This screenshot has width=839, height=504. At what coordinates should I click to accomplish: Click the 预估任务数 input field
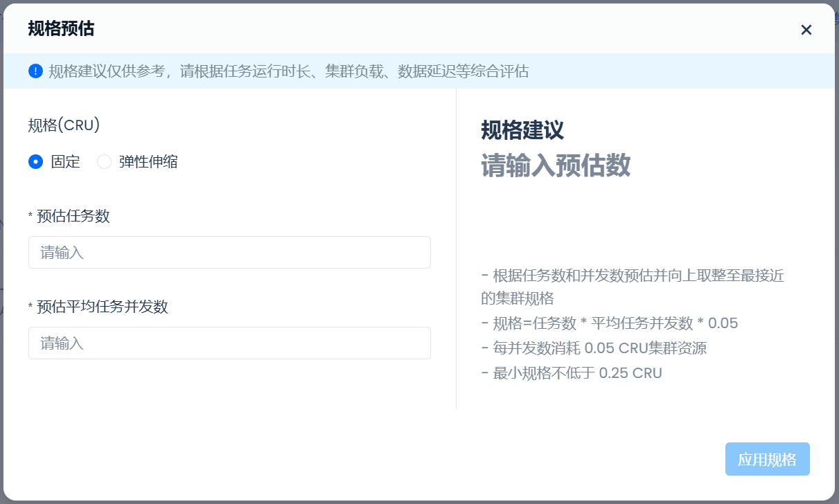coord(229,253)
